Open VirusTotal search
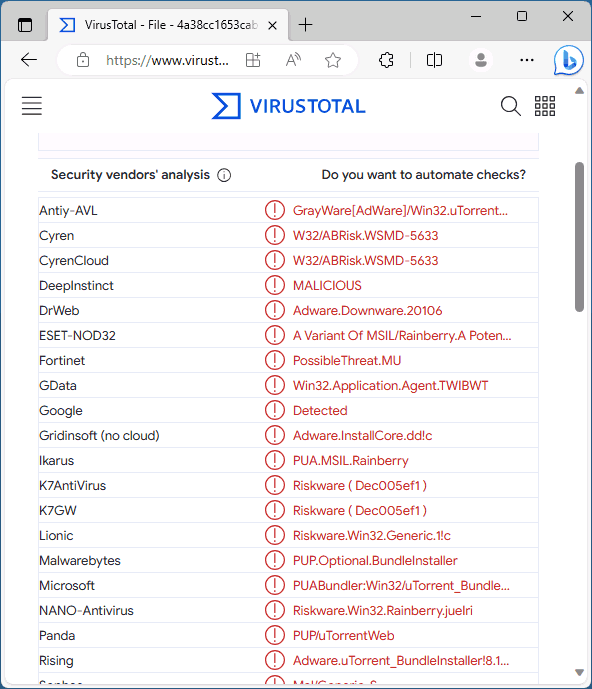 tap(511, 106)
